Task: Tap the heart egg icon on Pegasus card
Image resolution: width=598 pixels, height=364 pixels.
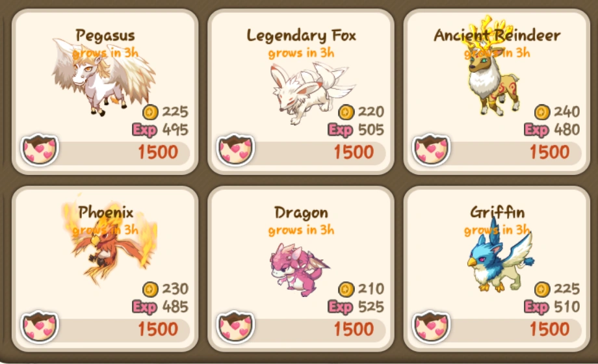Action: pos(39,149)
